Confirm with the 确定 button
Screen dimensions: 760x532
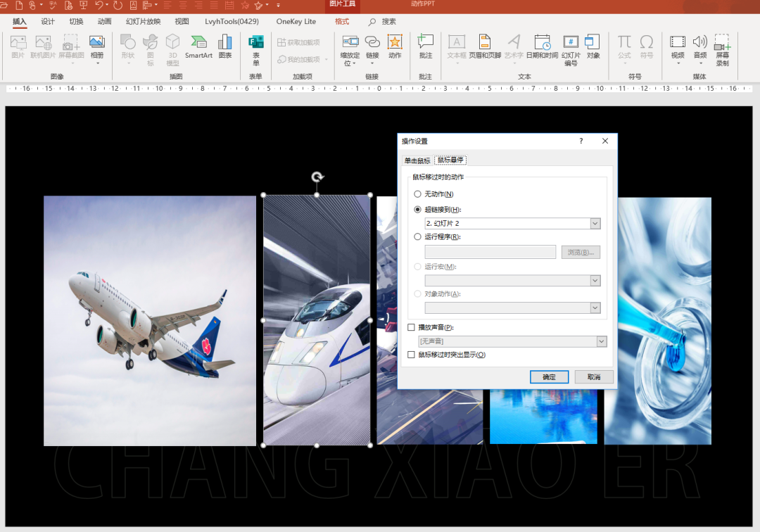(549, 377)
